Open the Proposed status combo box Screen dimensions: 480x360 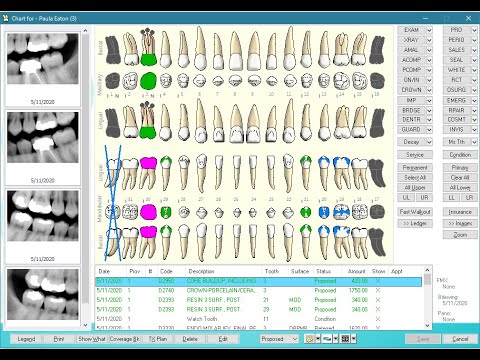279,339
